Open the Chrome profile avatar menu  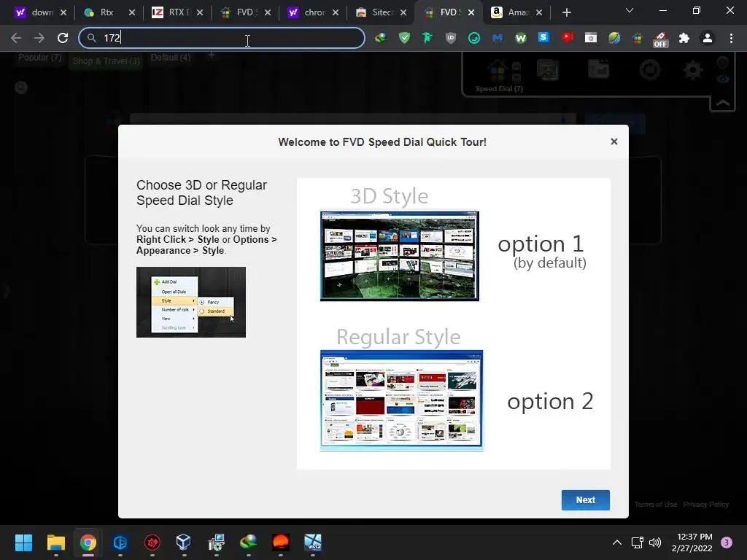[708, 38]
